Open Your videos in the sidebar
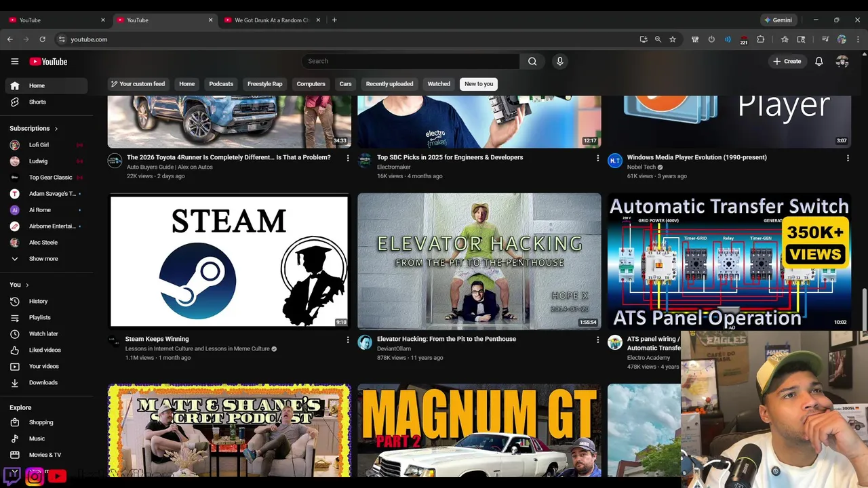 point(44,367)
